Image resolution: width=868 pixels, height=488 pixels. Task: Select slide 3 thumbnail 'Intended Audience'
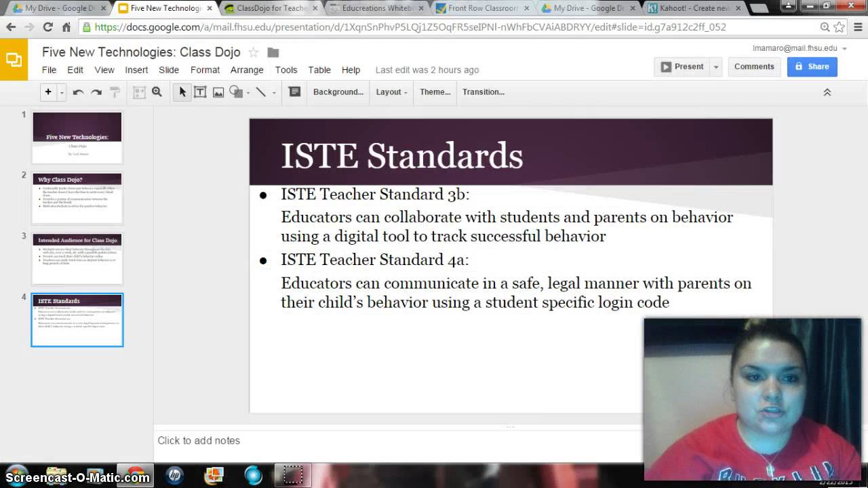(x=77, y=259)
